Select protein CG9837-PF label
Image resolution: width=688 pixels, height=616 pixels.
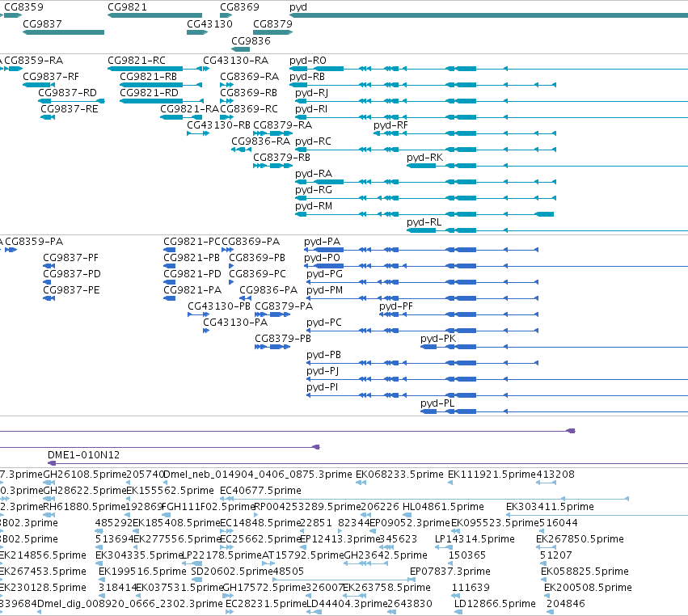point(70,258)
